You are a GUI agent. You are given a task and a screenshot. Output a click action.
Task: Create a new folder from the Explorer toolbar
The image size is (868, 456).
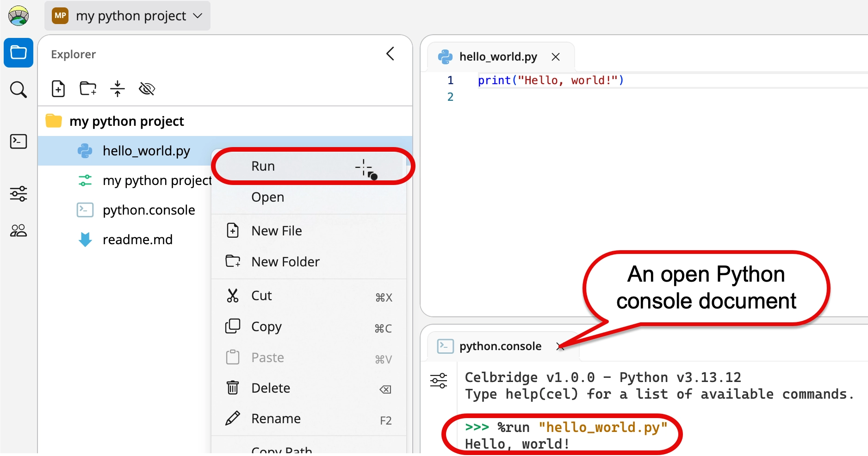pyautogui.click(x=88, y=88)
